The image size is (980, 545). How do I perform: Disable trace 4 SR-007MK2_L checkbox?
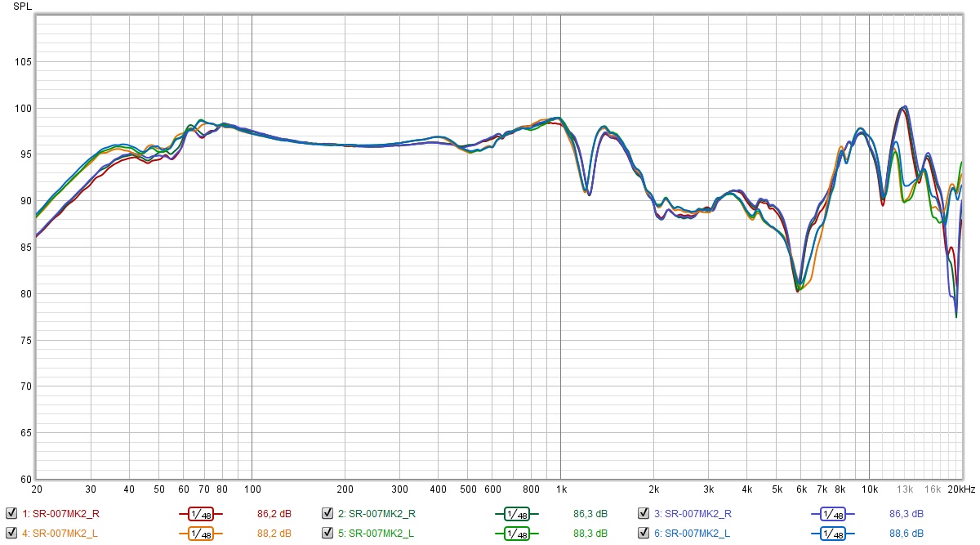tap(11, 534)
